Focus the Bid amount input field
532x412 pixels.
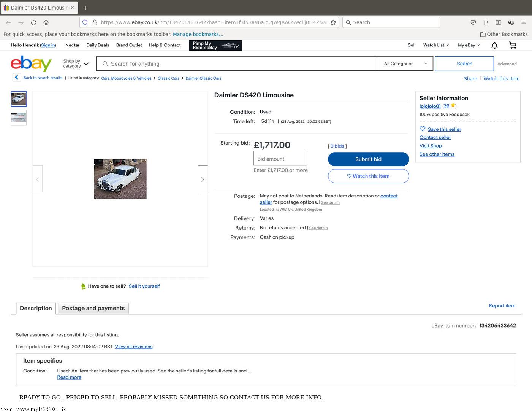tap(280, 159)
